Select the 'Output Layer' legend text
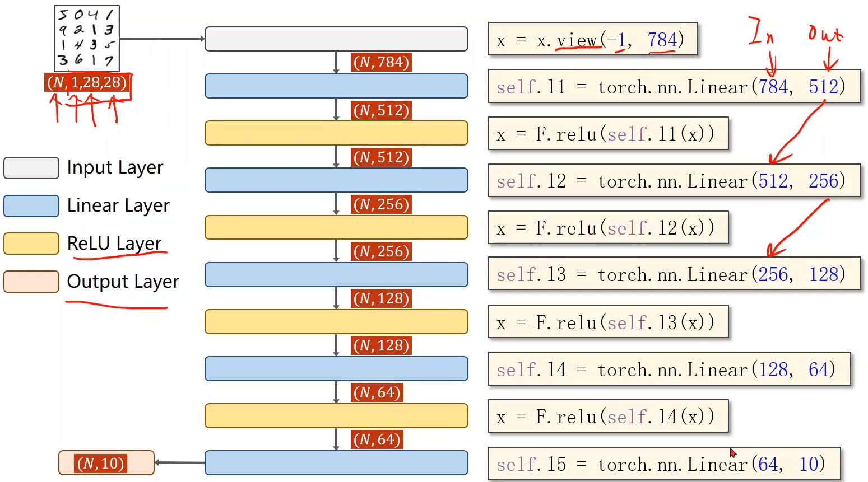This screenshot has width=868, height=482. tap(123, 282)
